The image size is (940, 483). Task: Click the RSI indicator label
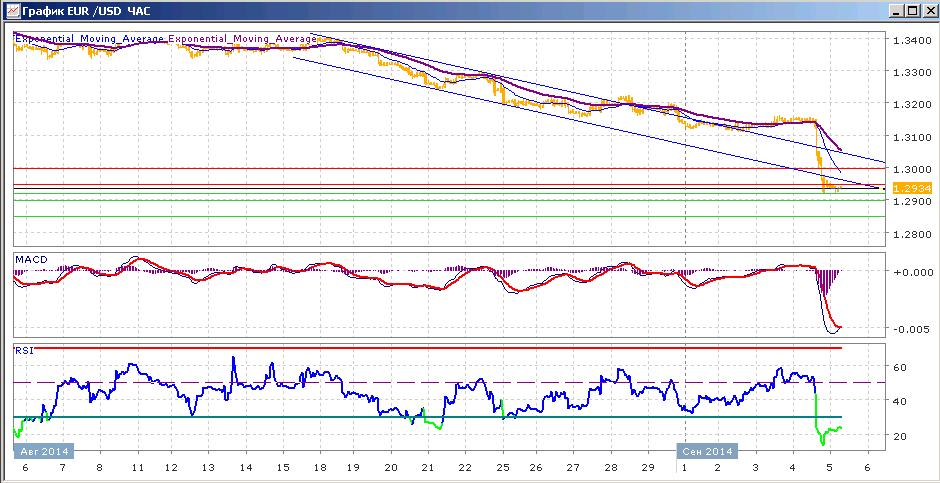[23, 351]
